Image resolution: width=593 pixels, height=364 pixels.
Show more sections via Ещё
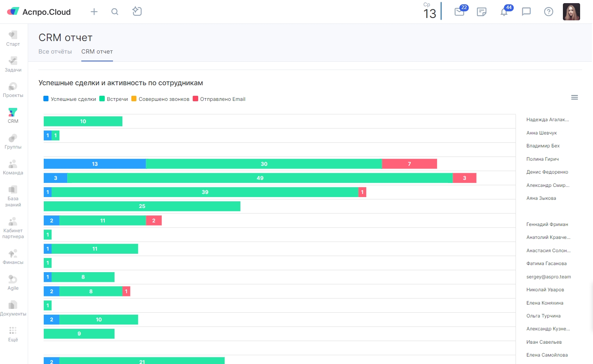point(13,334)
